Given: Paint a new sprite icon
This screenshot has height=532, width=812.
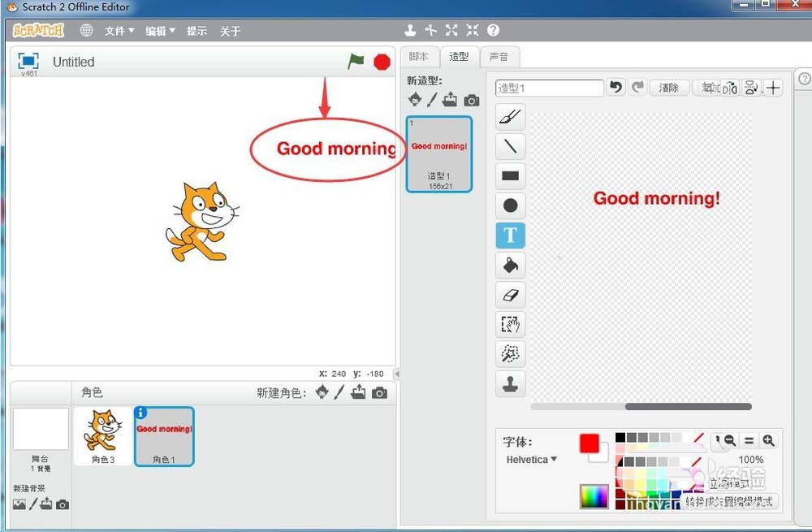Looking at the screenshot, I should click(339, 392).
